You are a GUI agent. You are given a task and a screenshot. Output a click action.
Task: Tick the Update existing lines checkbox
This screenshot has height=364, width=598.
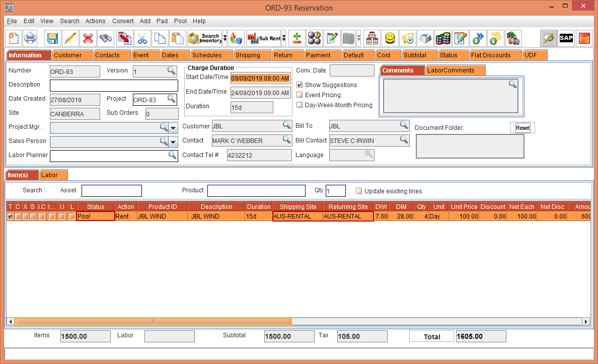359,191
